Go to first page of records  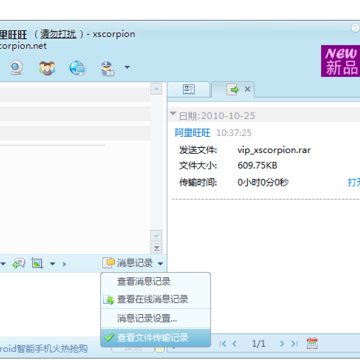[x=223, y=344]
